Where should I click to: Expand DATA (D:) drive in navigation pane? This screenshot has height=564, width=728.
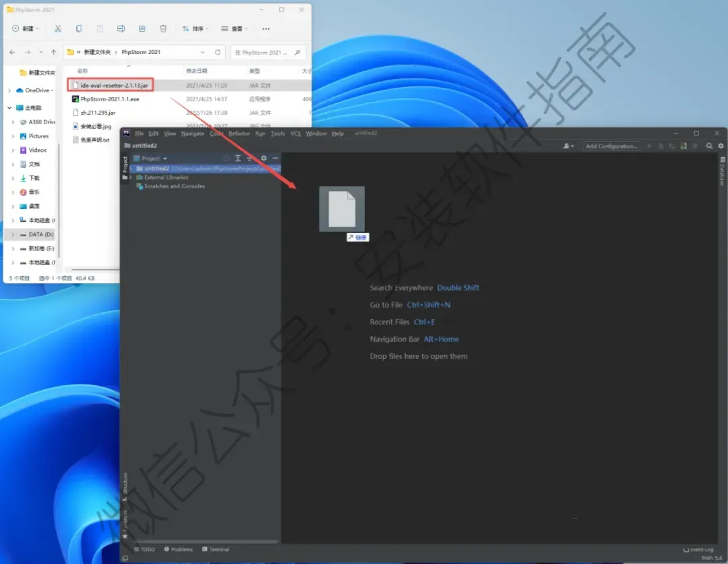click(x=13, y=235)
